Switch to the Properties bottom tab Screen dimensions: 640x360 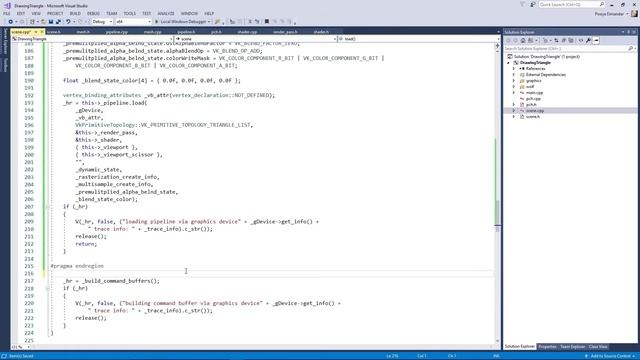click(547, 347)
